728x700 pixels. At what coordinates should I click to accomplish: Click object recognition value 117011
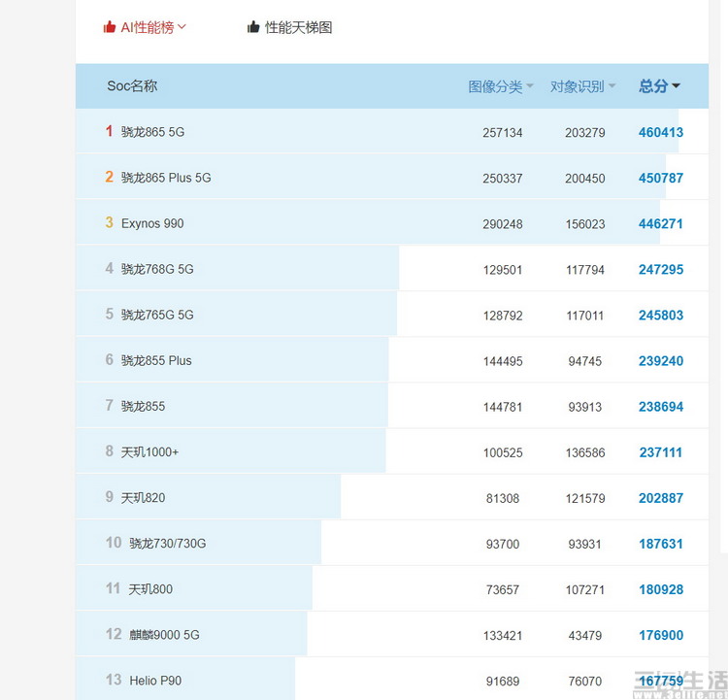pyautogui.click(x=585, y=316)
